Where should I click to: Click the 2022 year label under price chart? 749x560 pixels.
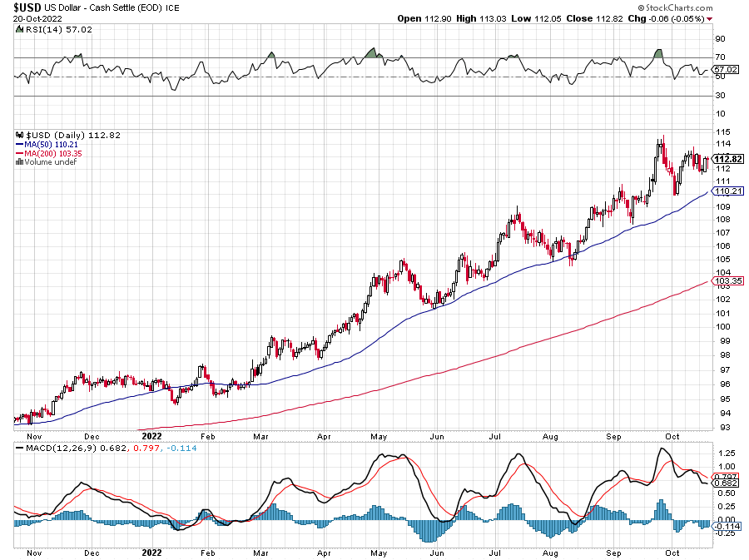click(x=152, y=436)
